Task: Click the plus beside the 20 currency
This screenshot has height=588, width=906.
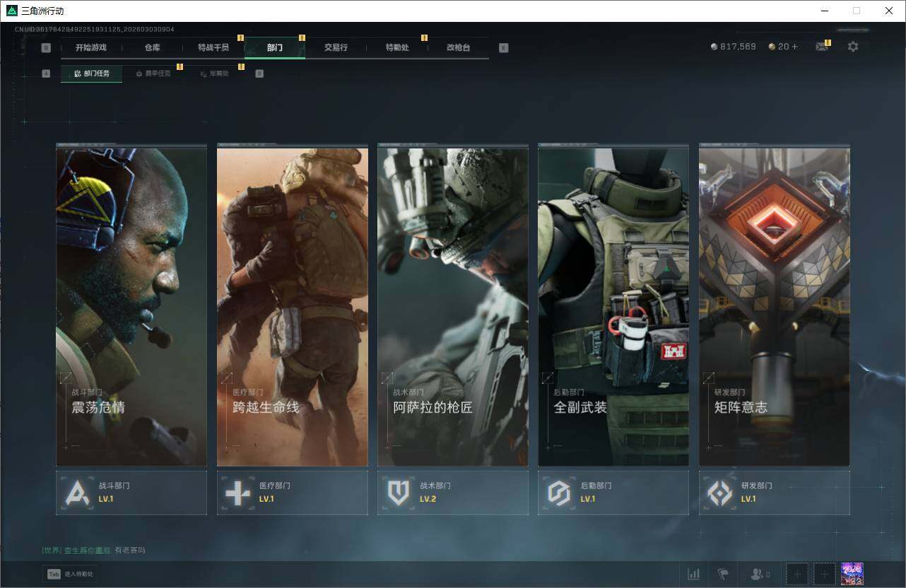Action: (x=794, y=47)
